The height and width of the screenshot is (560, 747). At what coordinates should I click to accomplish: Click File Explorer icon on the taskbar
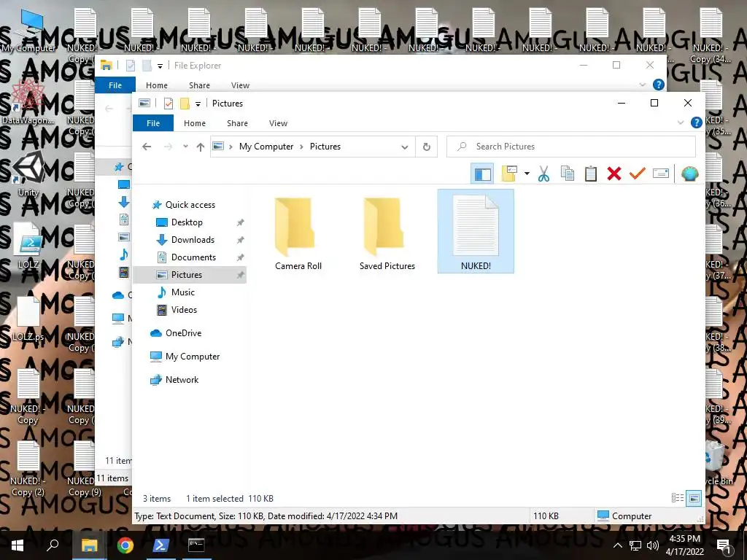[89, 545]
